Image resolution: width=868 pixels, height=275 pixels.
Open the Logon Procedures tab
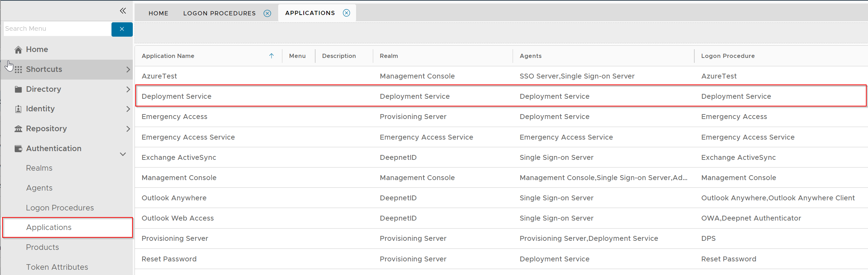pyautogui.click(x=219, y=13)
